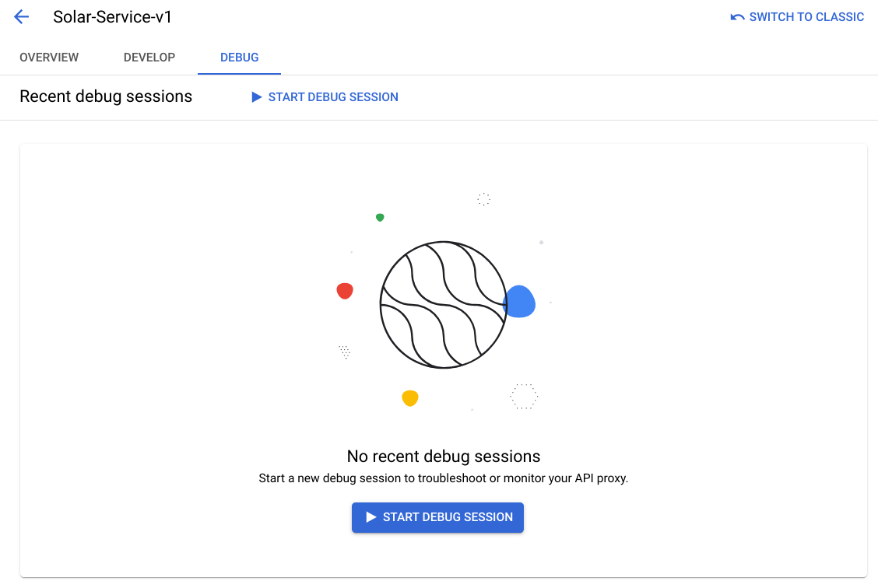878x588 pixels.
Task: Go back using the left arrow icon
Action: (21, 17)
